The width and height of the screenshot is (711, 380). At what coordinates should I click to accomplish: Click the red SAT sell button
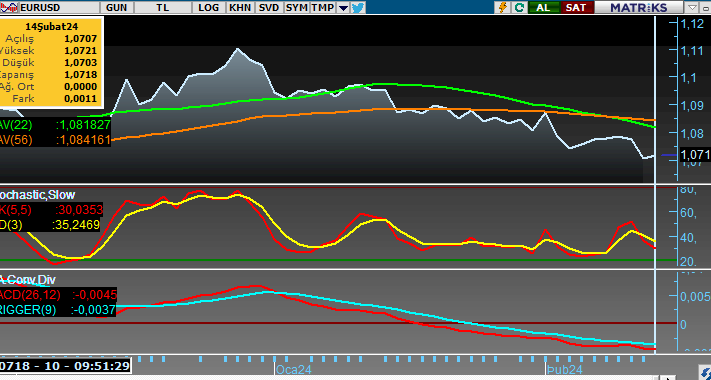click(577, 7)
